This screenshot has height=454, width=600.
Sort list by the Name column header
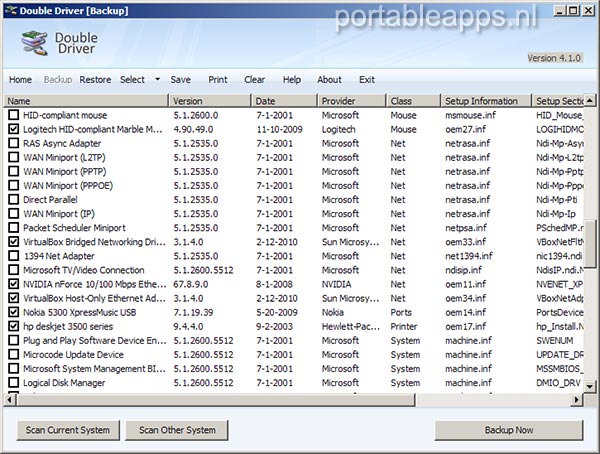click(x=86, y=101)
